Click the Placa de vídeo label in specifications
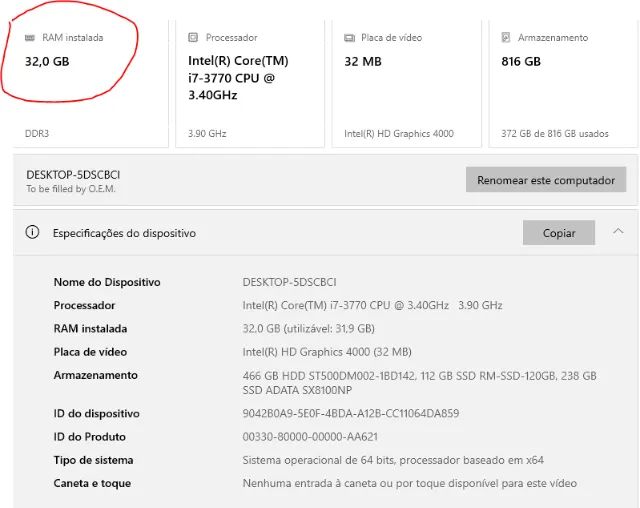The image size is (640, 508). [90, 352]
